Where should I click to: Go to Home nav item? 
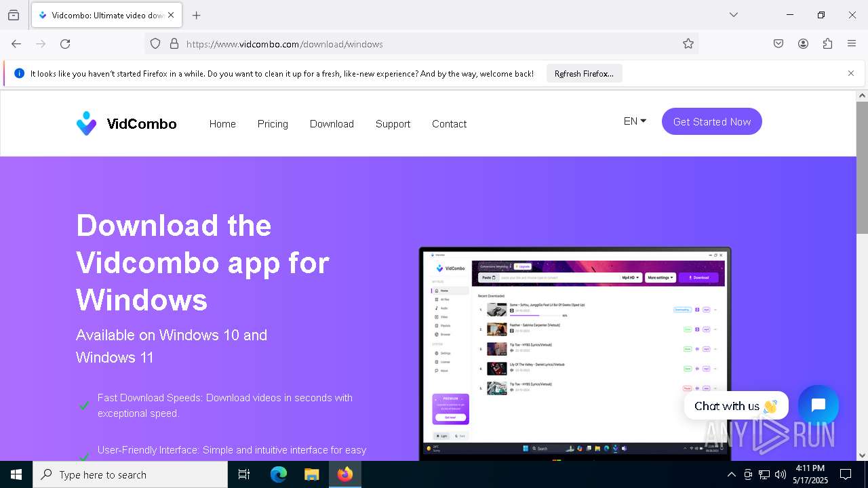pyautogui.click(x=222, y=124)
